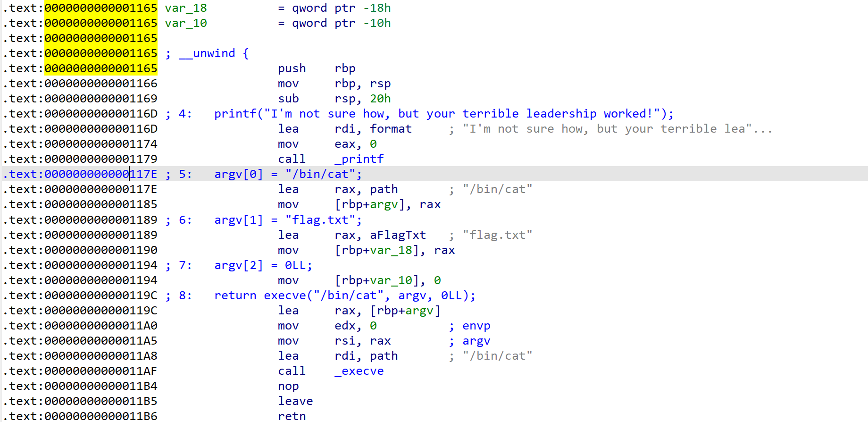This screenshot has height=422, width=868.
Task: Click the 'envp' comment
Action: click(476, 326)
